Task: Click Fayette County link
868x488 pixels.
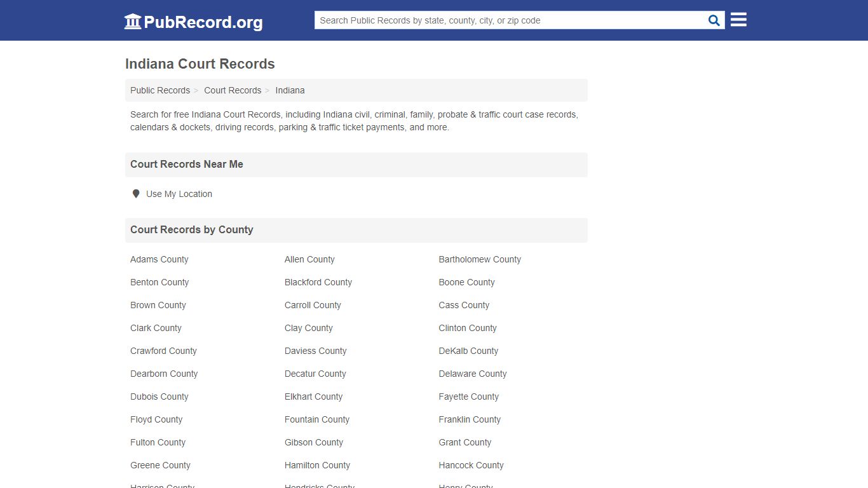Action: click(x=469, y=396)
